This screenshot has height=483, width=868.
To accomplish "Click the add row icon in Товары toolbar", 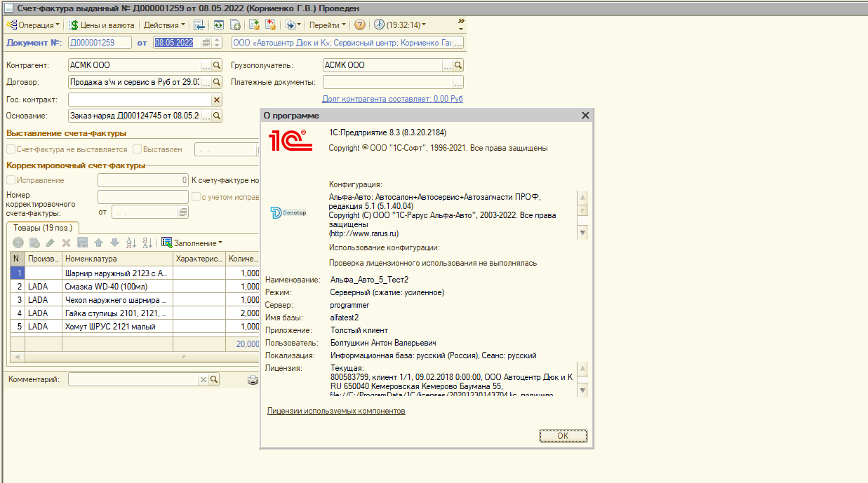I will [x=18, y=243].
